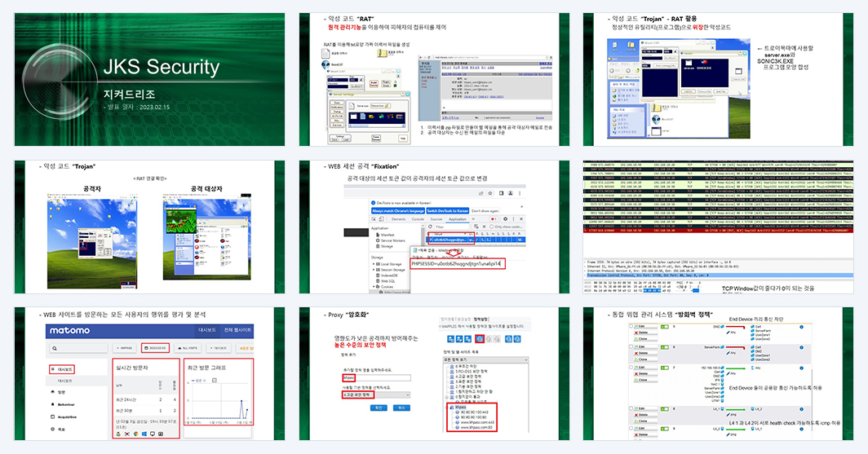Click the Clone button for firewall rule 7

[645, 380]
